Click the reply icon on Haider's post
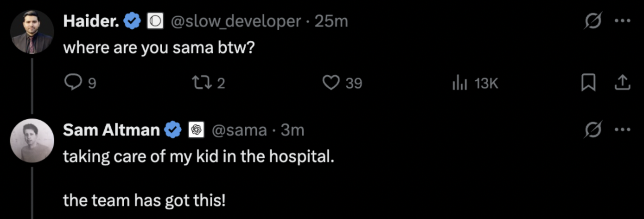644x219 pixels. pos(73,82)
